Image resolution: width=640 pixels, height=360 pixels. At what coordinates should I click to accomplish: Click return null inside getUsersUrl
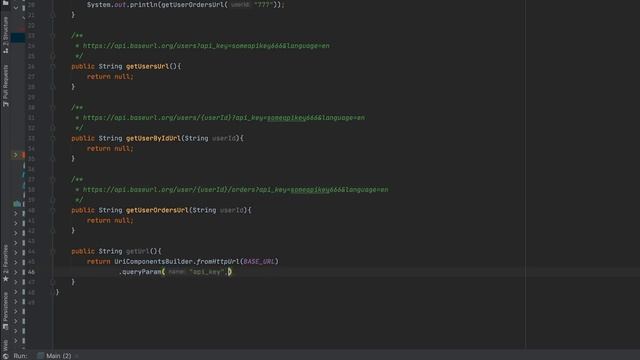pyautogui.click(x=110, y=76)
